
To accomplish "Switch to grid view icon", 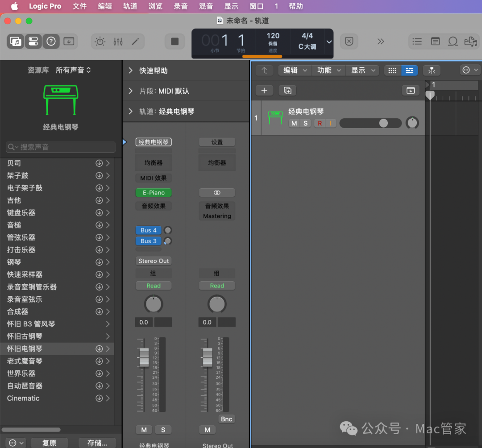I will (x=392, y=71).
